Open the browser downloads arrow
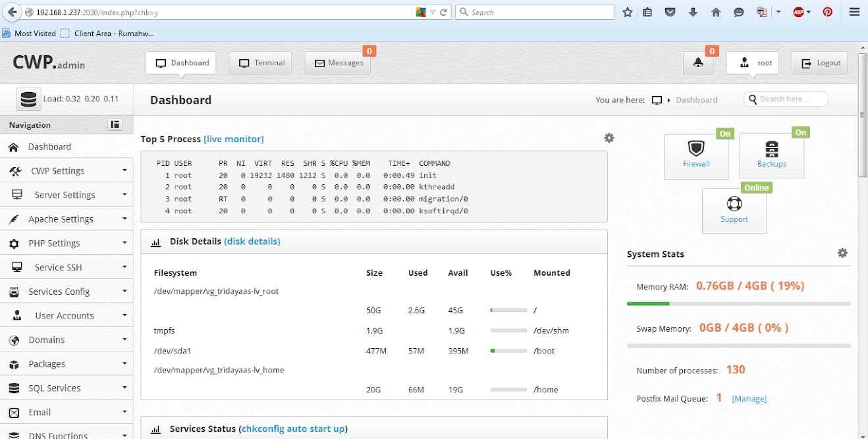The height and width of the screenshot is (439, 868). 693,12
